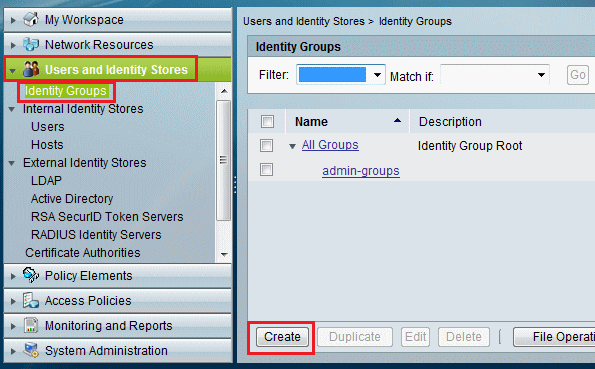The width and height of the screenshot is (595, 369).
Task: Click the Name column header
Action: [x=311, y=121]
